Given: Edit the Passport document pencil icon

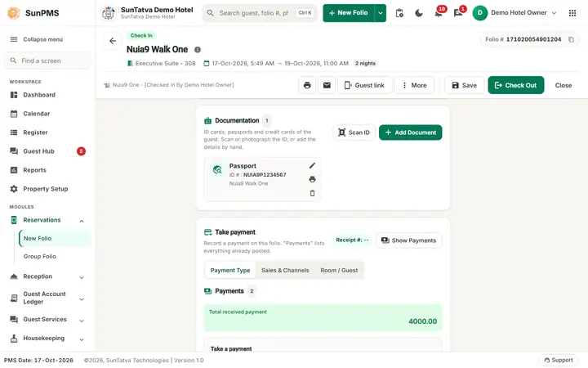Looking at the screenshot, I should point(312,165).
